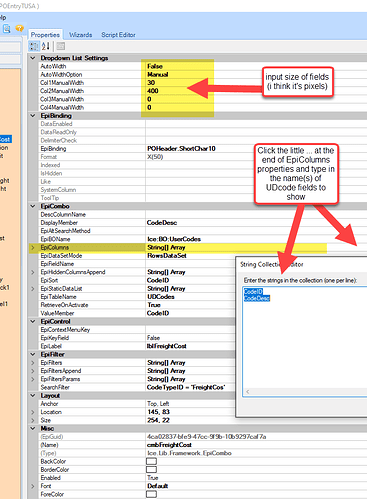The height and width of the screenshot is (499, 367).
Task: Click the DisplayMember value CodeDesc
Action: point(162,223)
